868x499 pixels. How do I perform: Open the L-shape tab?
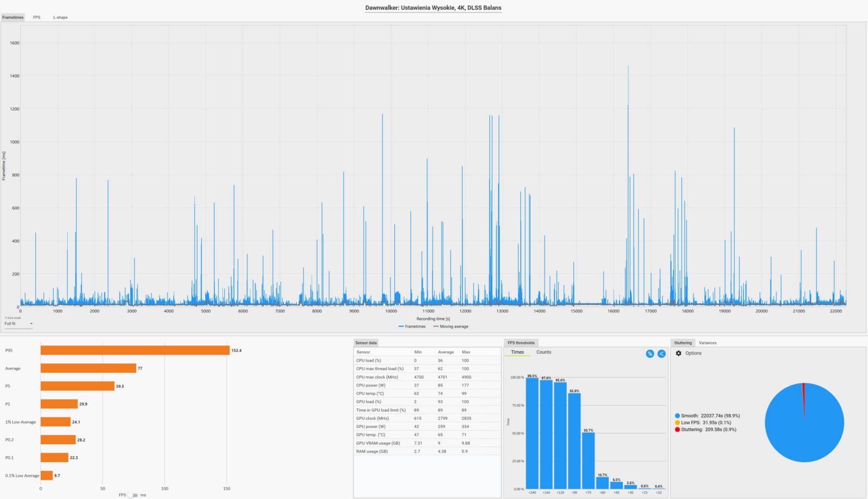[x=60, y=17]
